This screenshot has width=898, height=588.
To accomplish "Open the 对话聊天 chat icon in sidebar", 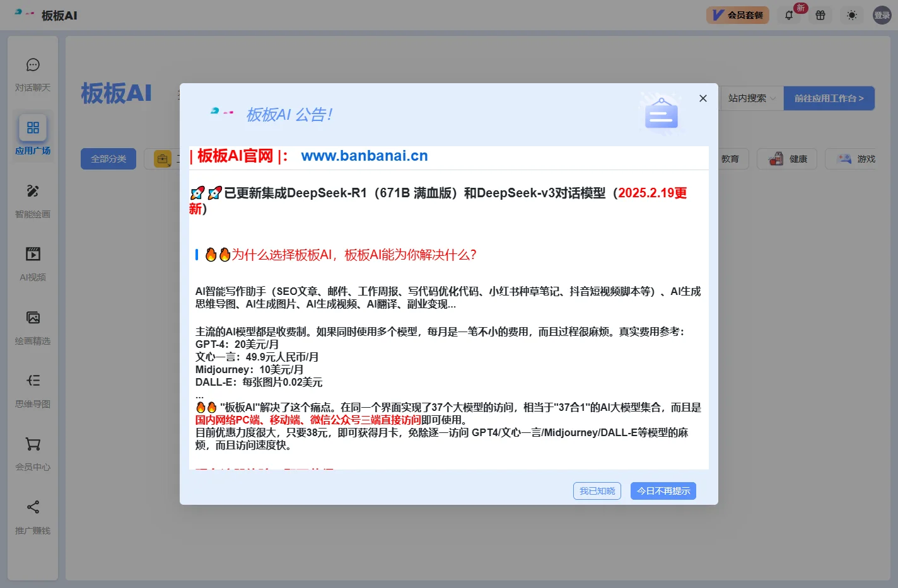I will [x=33, y=65].
